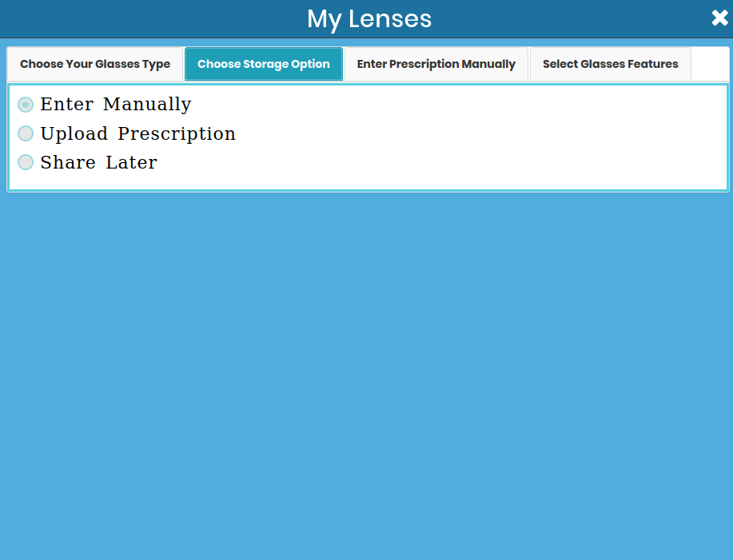Viewport: 733px width, 560px height.
Task: Go to Enter Prescription Manually tab
Action: (436, 64)
